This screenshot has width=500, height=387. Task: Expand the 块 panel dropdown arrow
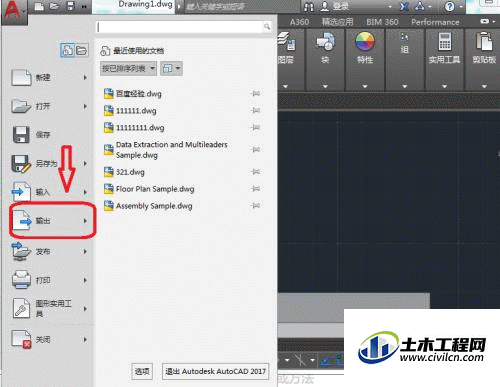[x=325, y=86]
